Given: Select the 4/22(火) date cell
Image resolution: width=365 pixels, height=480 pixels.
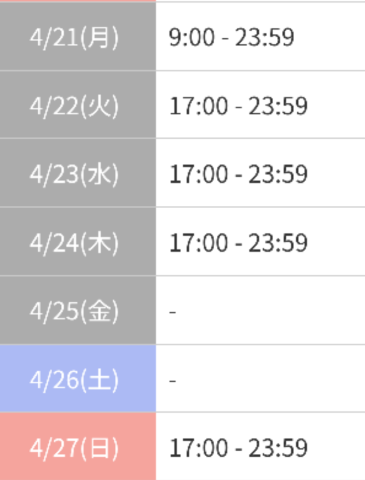Looking at the screenshot, I should (78, 105).
